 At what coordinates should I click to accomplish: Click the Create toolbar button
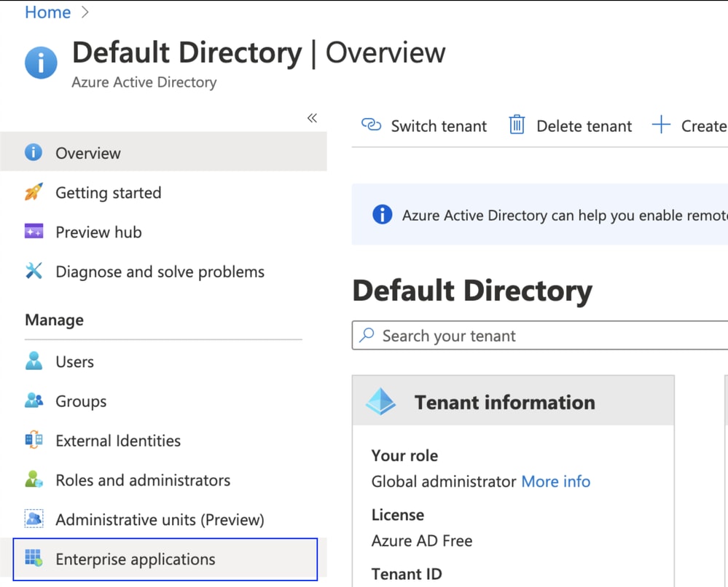click(x=690, y=126)
